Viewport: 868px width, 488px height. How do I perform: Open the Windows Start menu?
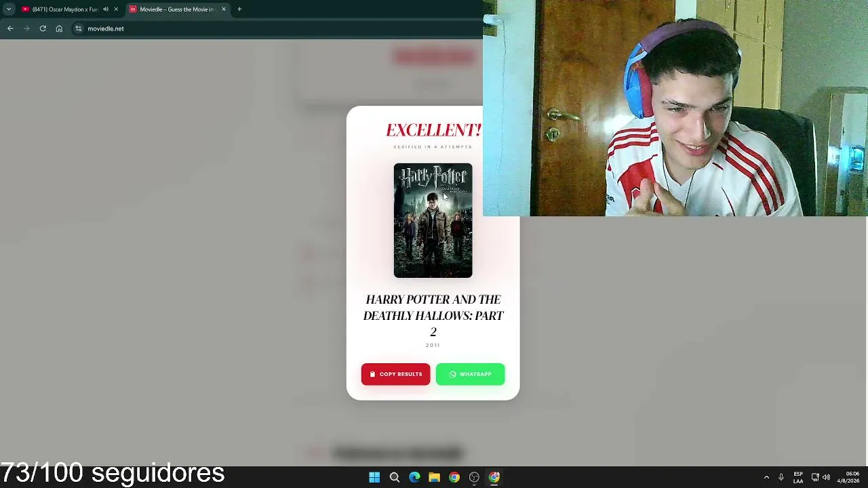point(374,477)
